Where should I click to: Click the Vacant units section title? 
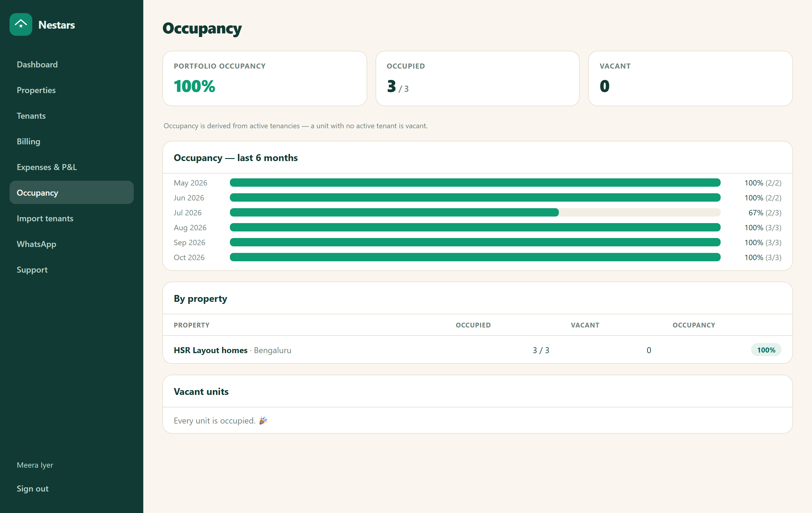[201, 391]
